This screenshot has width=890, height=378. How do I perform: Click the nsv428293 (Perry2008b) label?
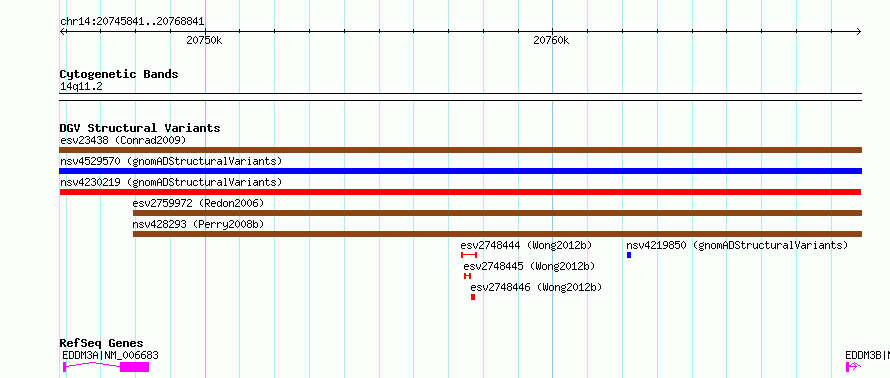click(198, 224)
